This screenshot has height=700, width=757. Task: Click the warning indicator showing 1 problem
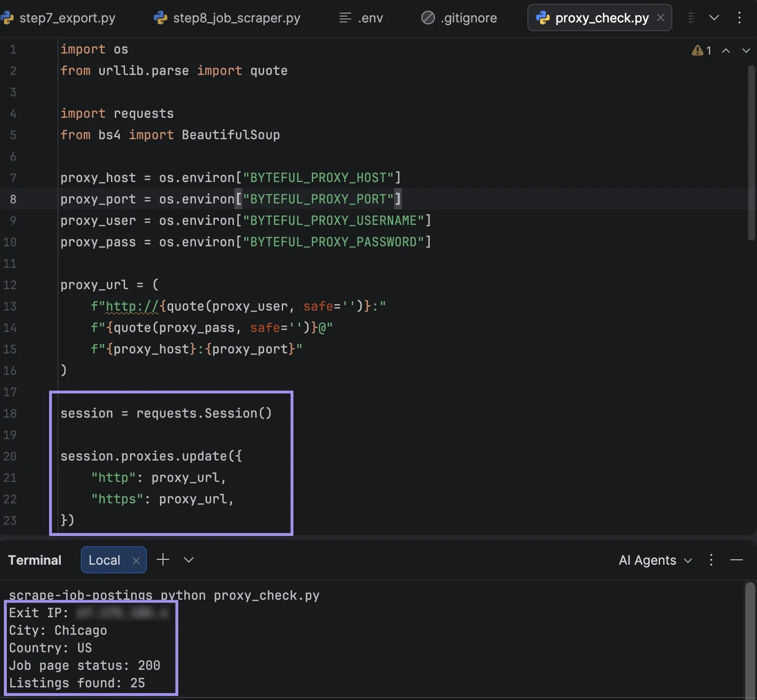[x=702, y=50]
